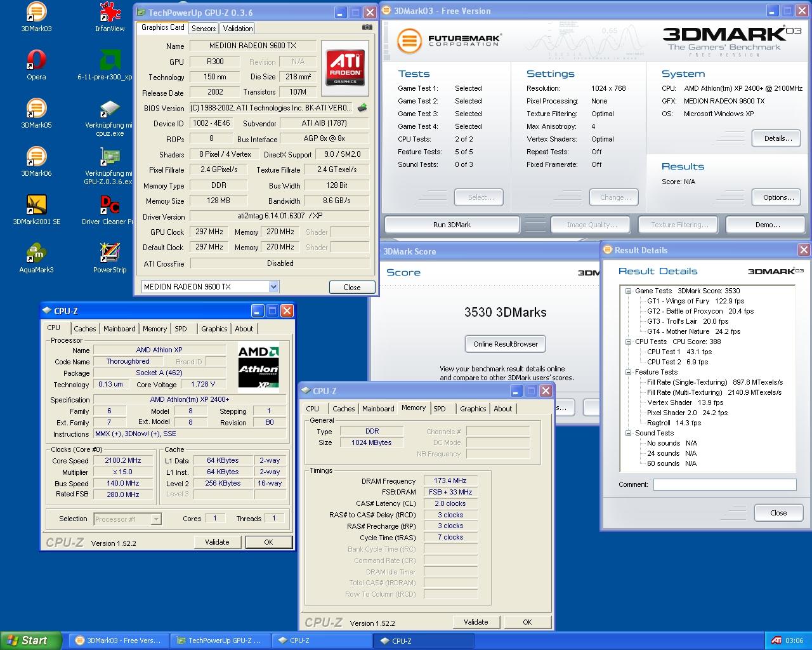
Task: Collapse the Feature Tests tree node
Action: click(627, 372)
